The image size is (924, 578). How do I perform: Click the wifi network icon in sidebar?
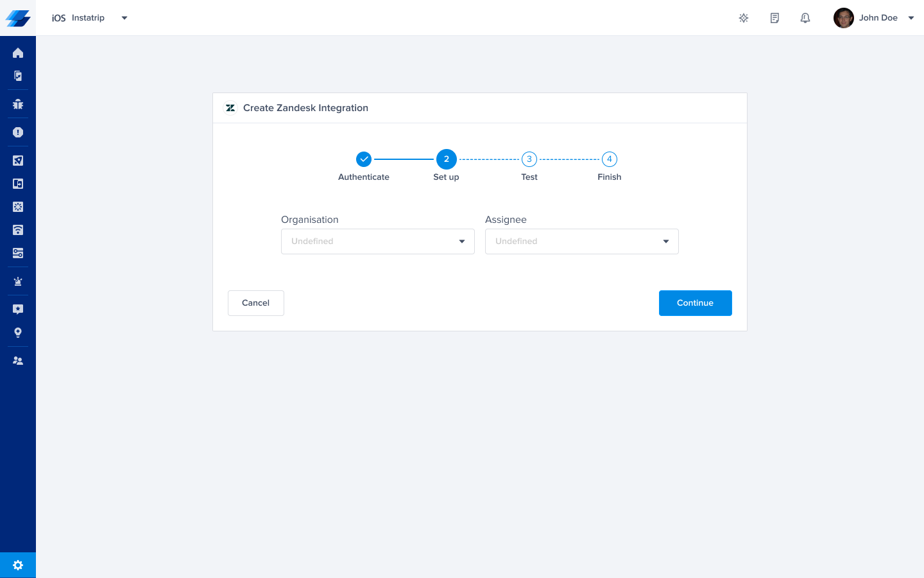point(18,230)
